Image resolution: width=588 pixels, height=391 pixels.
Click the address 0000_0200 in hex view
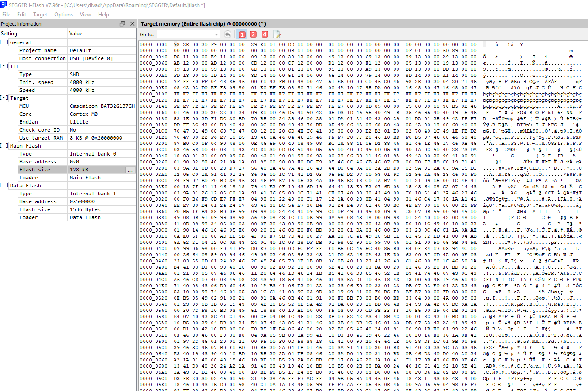coord(153,144)
